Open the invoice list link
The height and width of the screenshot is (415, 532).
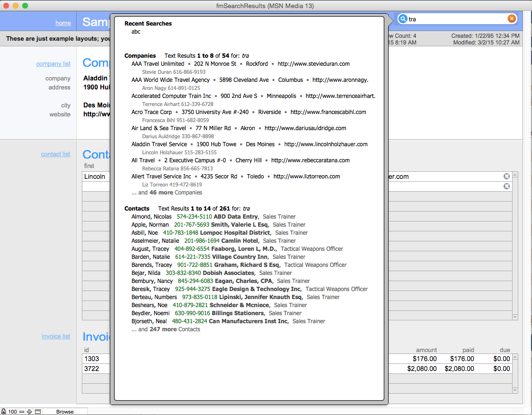point(56,336)
